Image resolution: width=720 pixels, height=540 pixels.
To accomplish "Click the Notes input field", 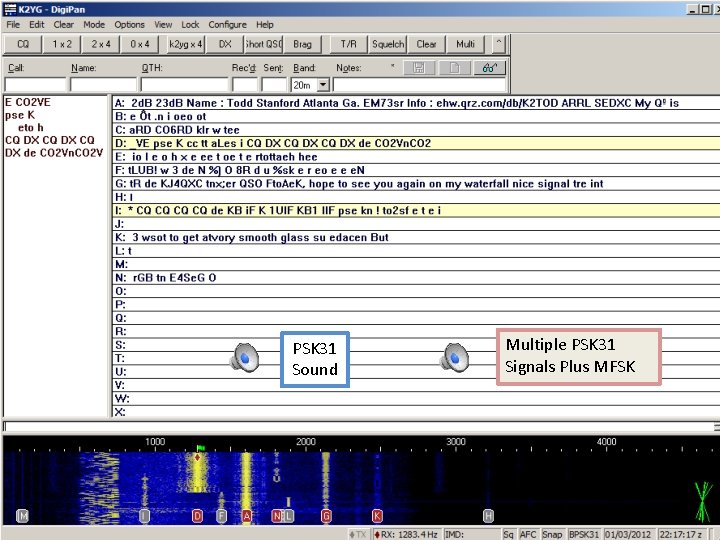I will [419, 85].
